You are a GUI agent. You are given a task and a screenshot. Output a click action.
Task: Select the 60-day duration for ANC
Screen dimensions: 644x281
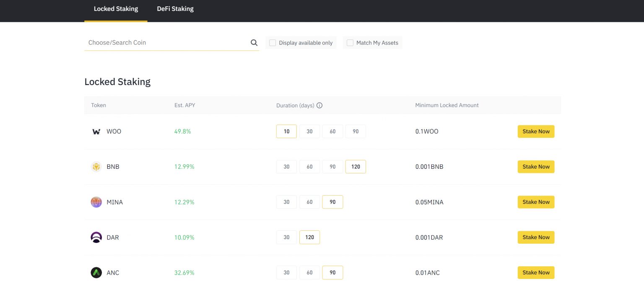point(309,272)
